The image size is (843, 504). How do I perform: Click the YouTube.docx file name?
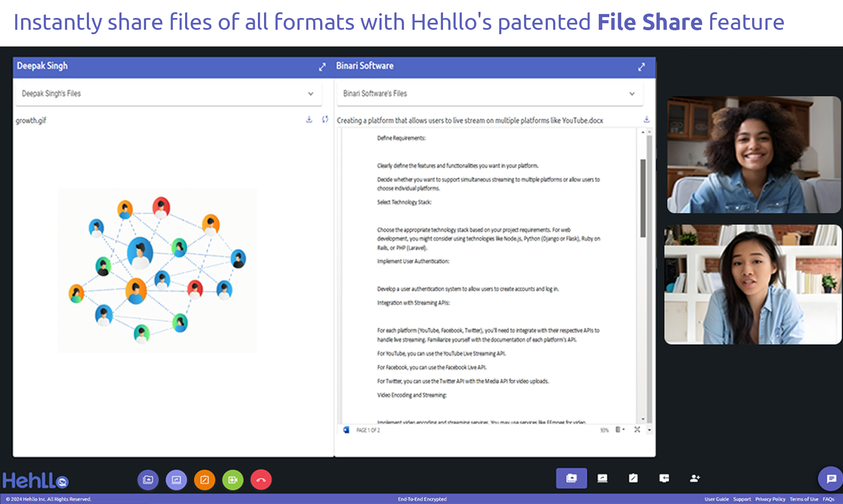[470, 121]
